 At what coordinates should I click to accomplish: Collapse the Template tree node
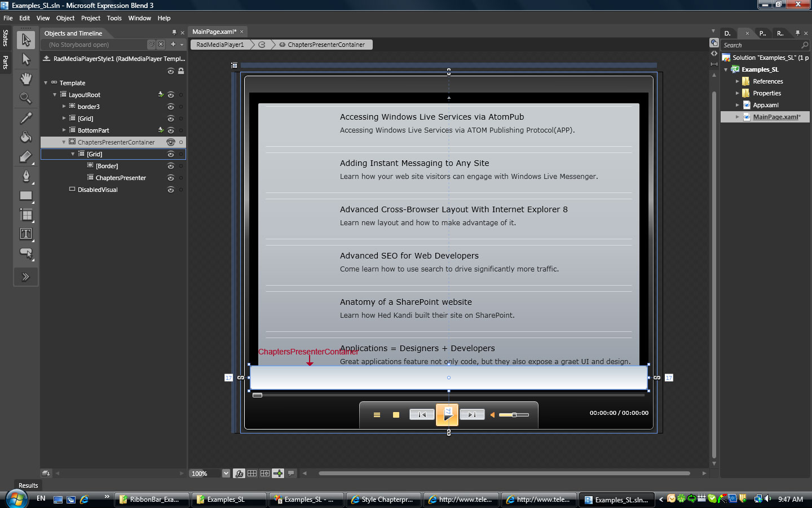coord(46,83)
